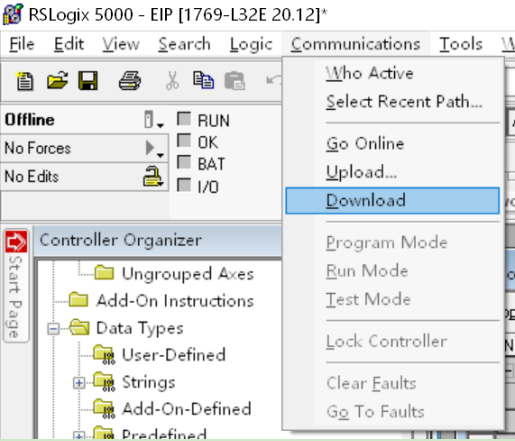Collapse the Data Types tree node

(x=53, y=329)
